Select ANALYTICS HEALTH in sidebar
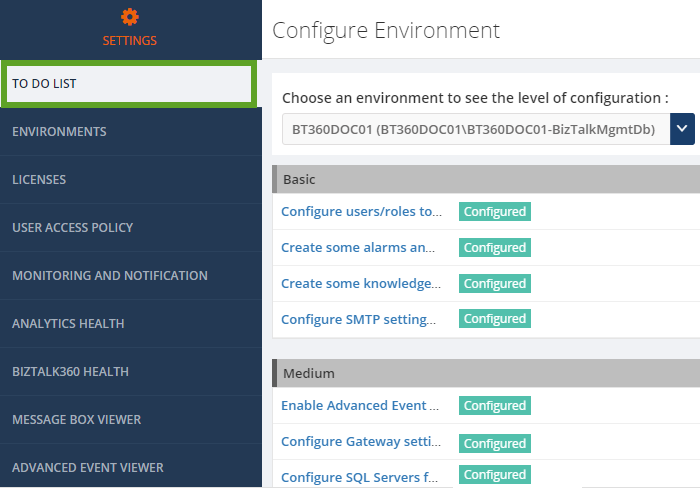 click(131, 323)
